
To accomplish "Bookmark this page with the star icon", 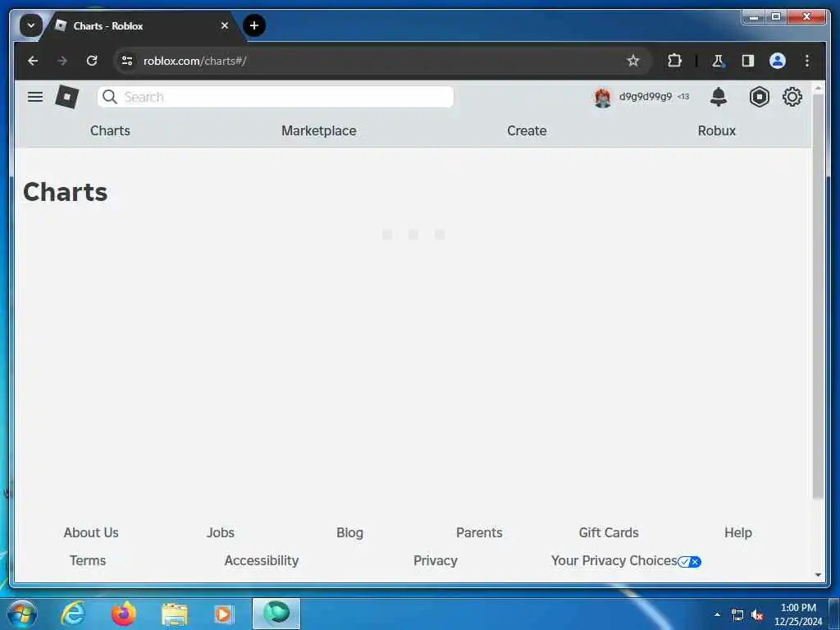I will pyautogui.click(x=633, y=61).
